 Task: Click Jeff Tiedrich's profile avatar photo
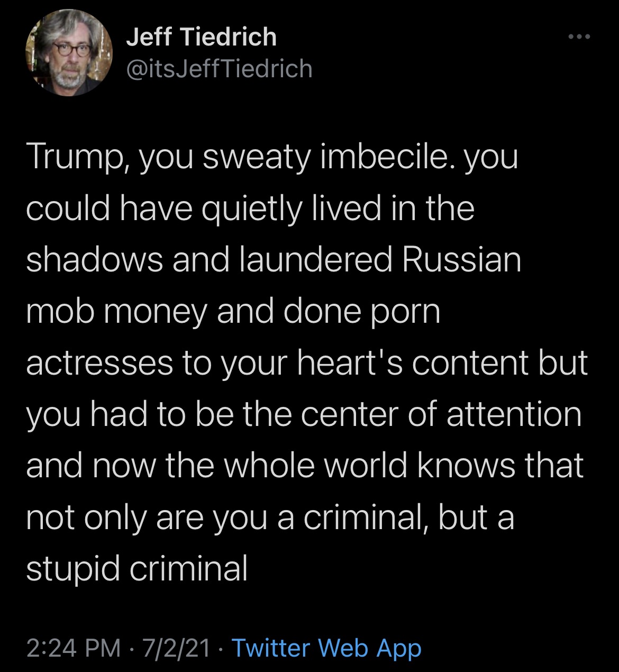69,53
